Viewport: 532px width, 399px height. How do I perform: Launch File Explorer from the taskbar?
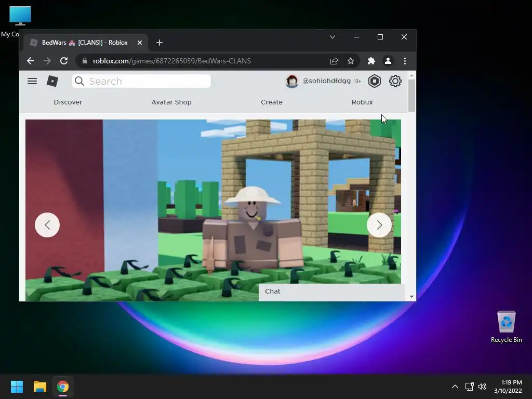point(39,387)
